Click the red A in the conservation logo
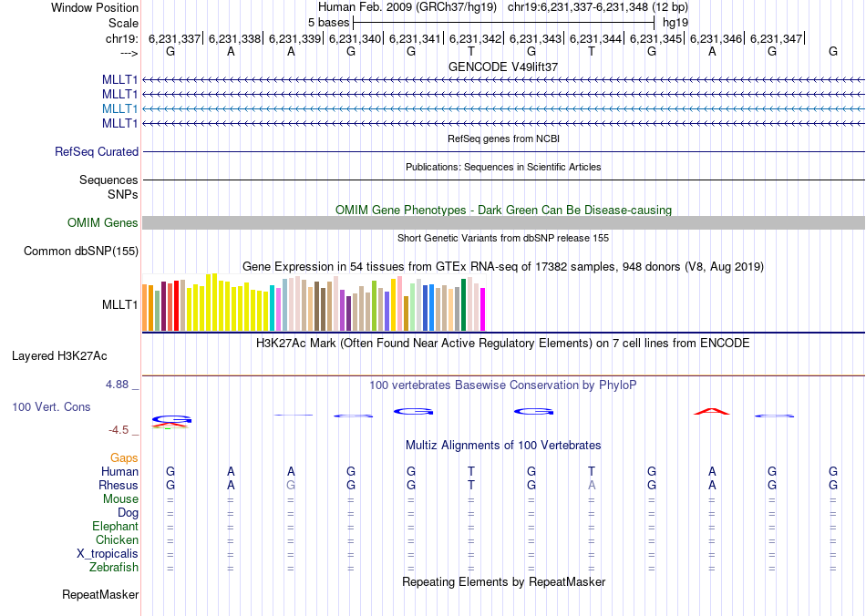 click(x=712, y=411)
